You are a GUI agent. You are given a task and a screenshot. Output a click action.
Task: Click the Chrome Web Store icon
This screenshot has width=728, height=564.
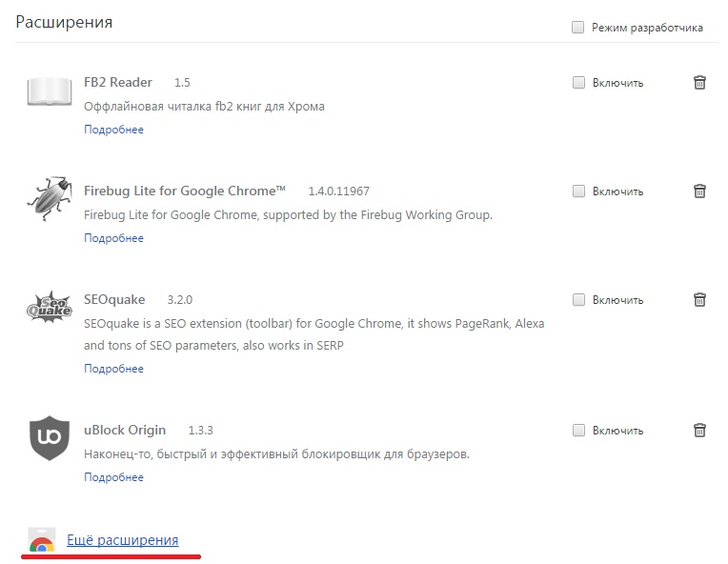[42, 541]
